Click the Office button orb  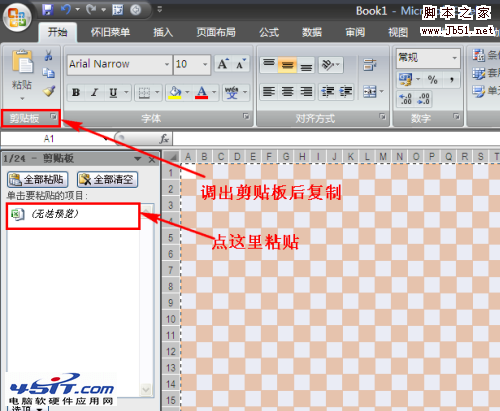pos(17,17)
